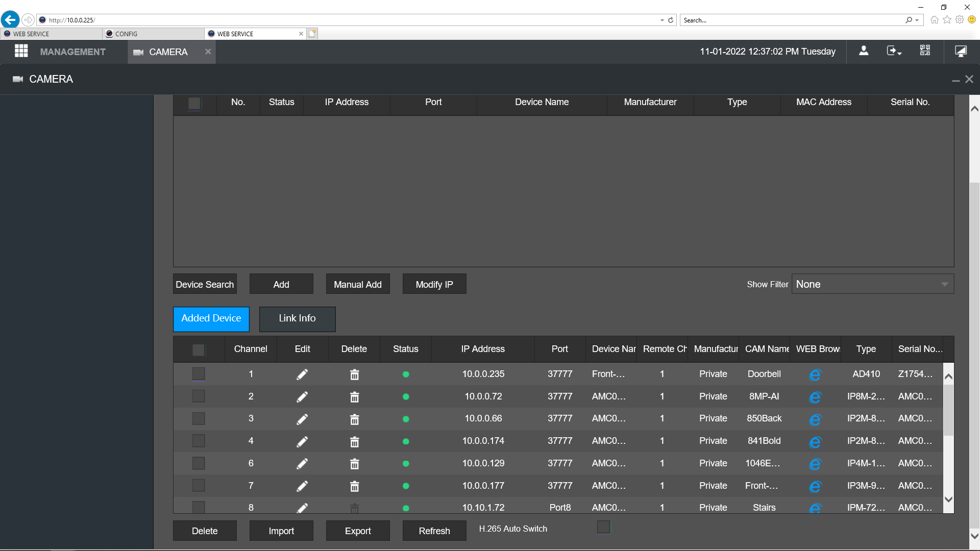Edit channel 4 camera 10.0.0.174
This screenshot has width=980, height=551.
302,442
